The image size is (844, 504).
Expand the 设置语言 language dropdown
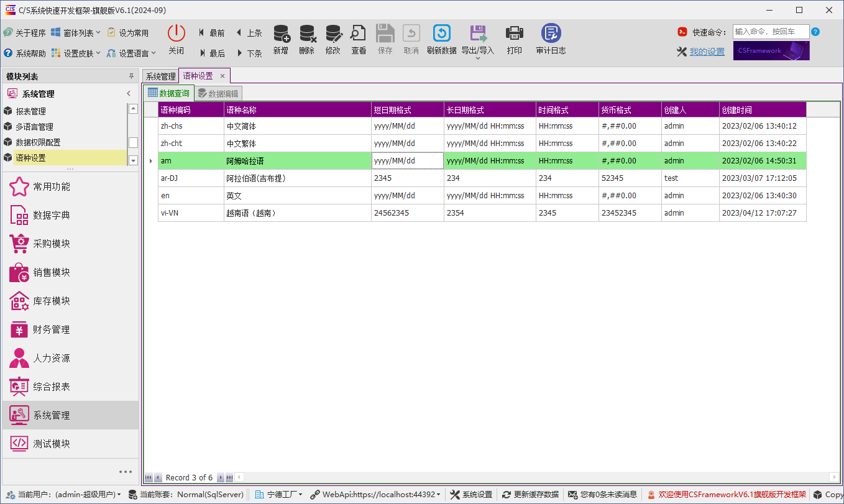coord(131,53)
